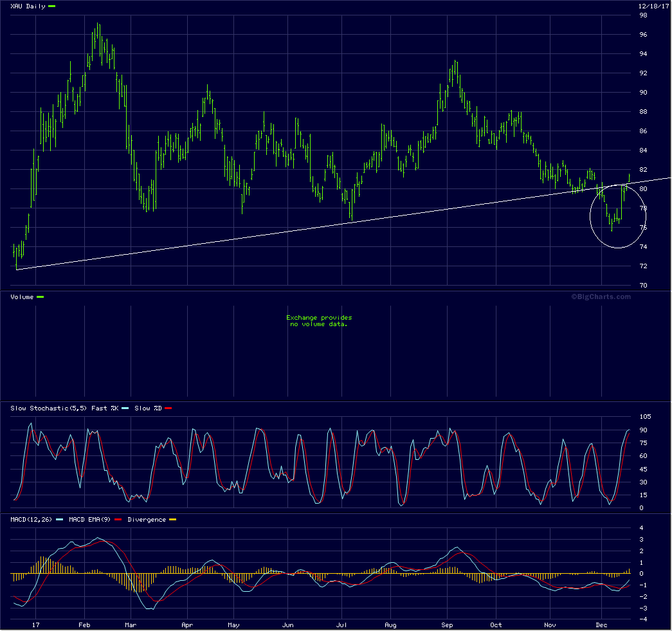
Task: Click the Jun label on time axis
Action: (288, 625)
